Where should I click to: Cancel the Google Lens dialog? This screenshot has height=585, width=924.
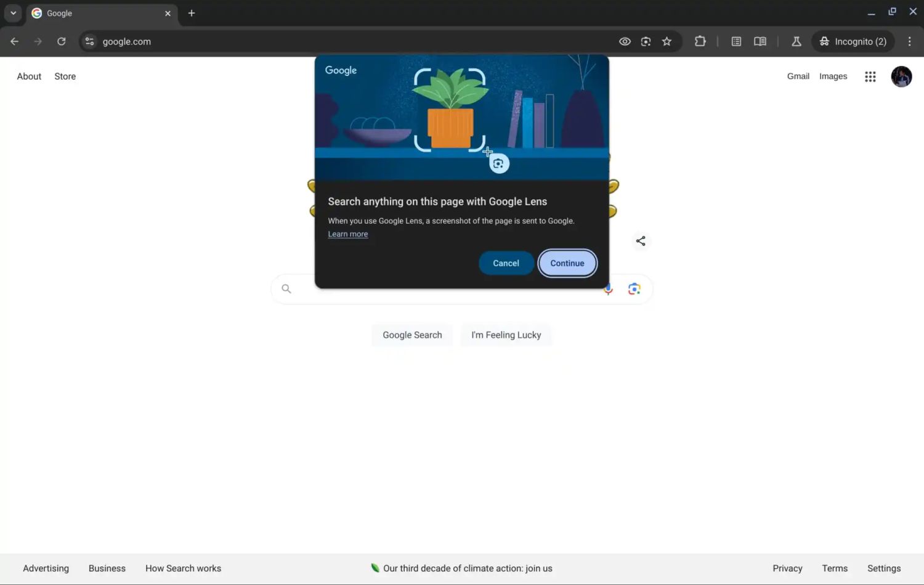pos(506,263)
